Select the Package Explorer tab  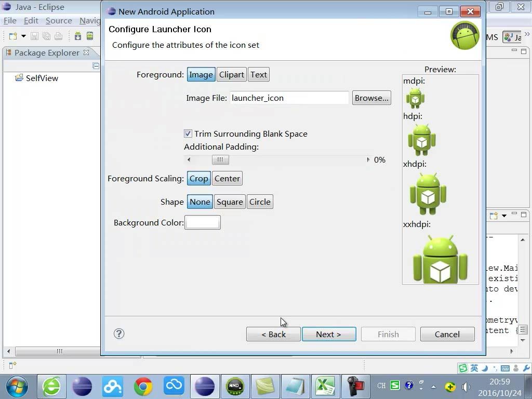pyautogui.click(x=47, y=52)
